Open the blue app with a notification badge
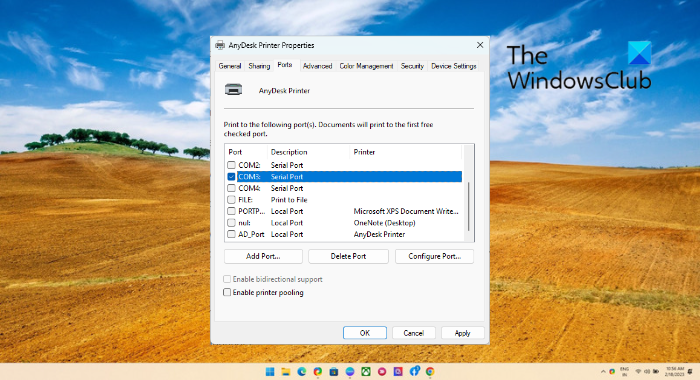This screenshot has height=380, width=700. (x=414, y=371)
